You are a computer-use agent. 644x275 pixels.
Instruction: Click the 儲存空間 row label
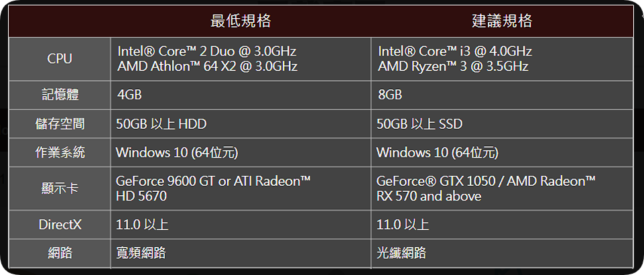(60, 124)
